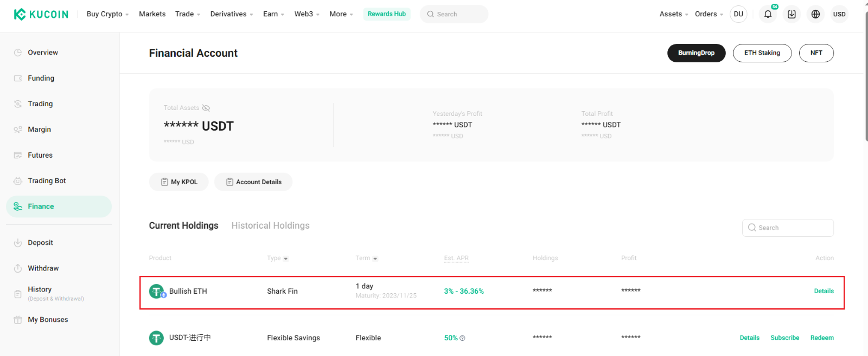Open My KPOL
This screenshot has height=356, width=868.
180,182
